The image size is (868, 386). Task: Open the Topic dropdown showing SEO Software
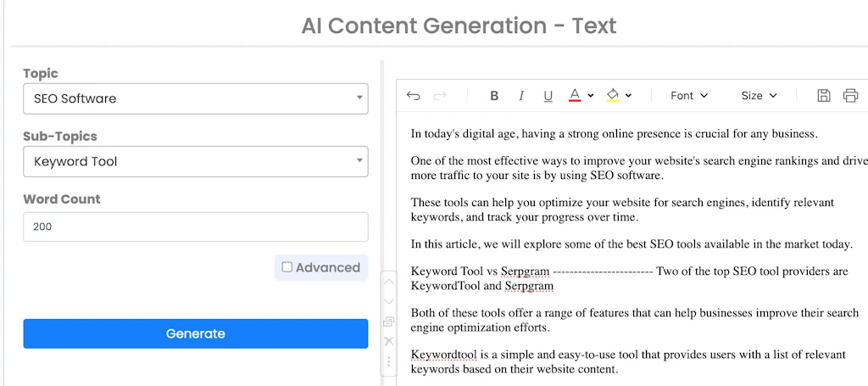click(x=196, y=98)
